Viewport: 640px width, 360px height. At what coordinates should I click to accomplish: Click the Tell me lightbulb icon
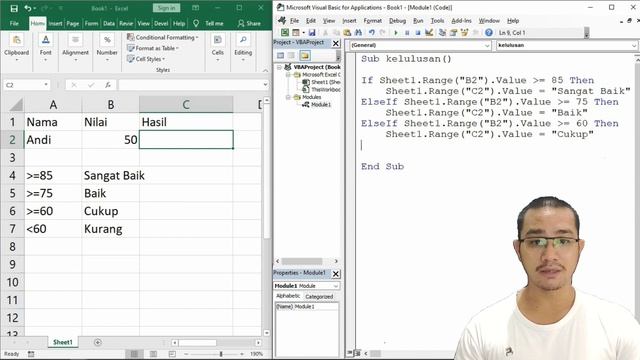196,23
